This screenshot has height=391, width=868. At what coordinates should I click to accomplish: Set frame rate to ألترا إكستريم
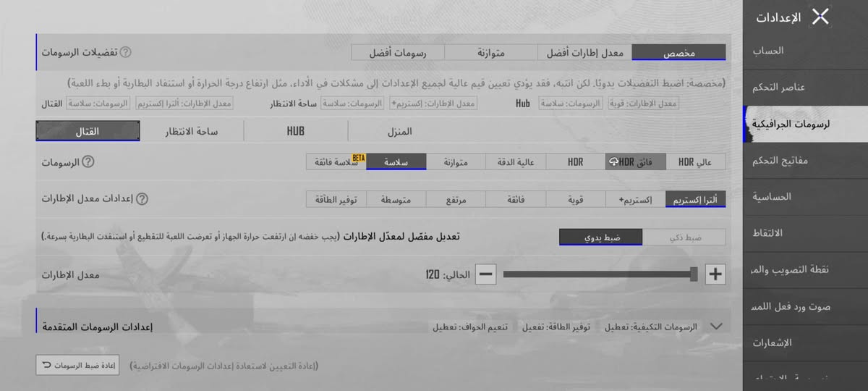click(x=695, y=199)
